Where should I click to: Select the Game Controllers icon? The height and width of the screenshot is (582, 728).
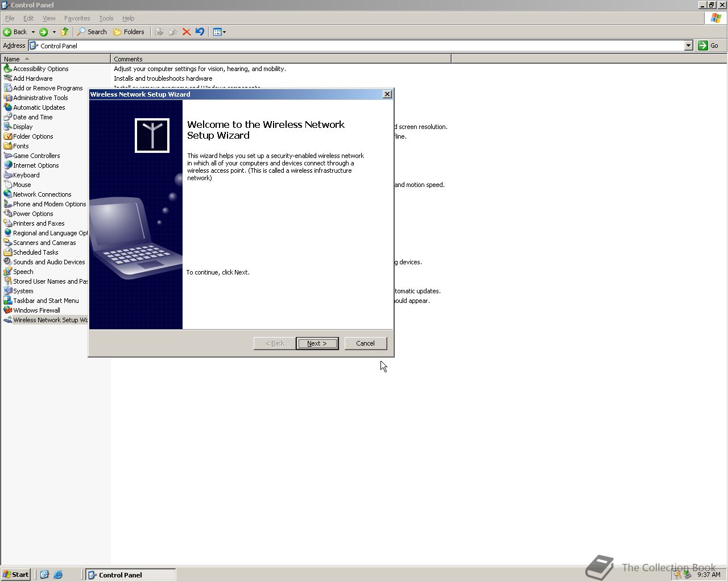click(8, 156)
